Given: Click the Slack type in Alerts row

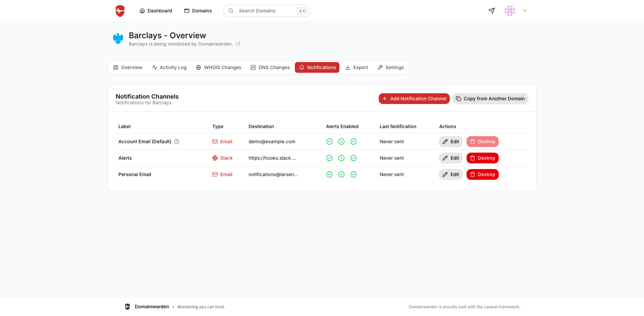Looking at the screenshot, I should coord(222,158).
